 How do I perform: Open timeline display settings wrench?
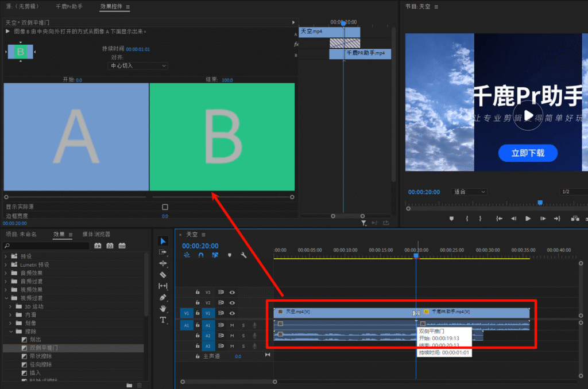(x=243, y=255)
